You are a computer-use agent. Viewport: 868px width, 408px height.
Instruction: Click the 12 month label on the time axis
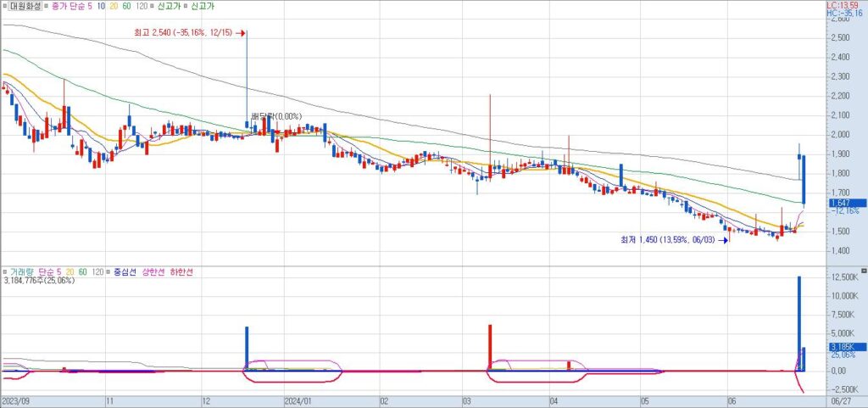(x=209, y=400)
